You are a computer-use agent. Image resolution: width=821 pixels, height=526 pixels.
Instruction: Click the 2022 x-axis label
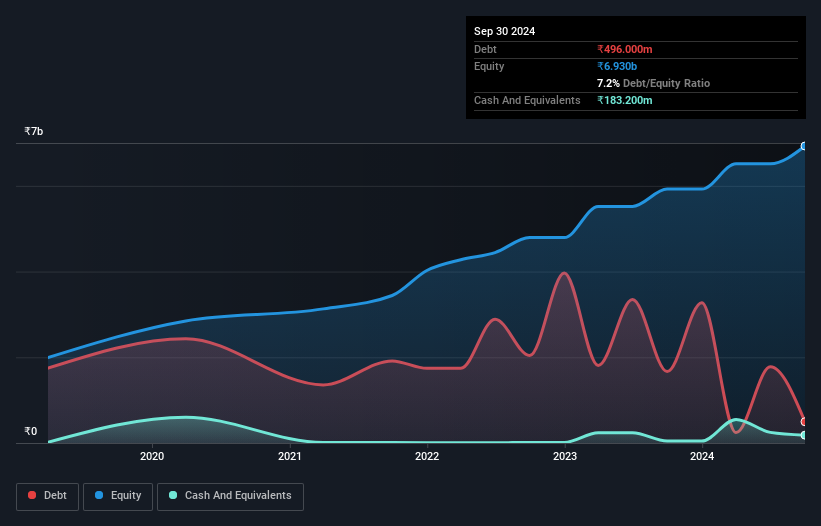coord(427,456)
